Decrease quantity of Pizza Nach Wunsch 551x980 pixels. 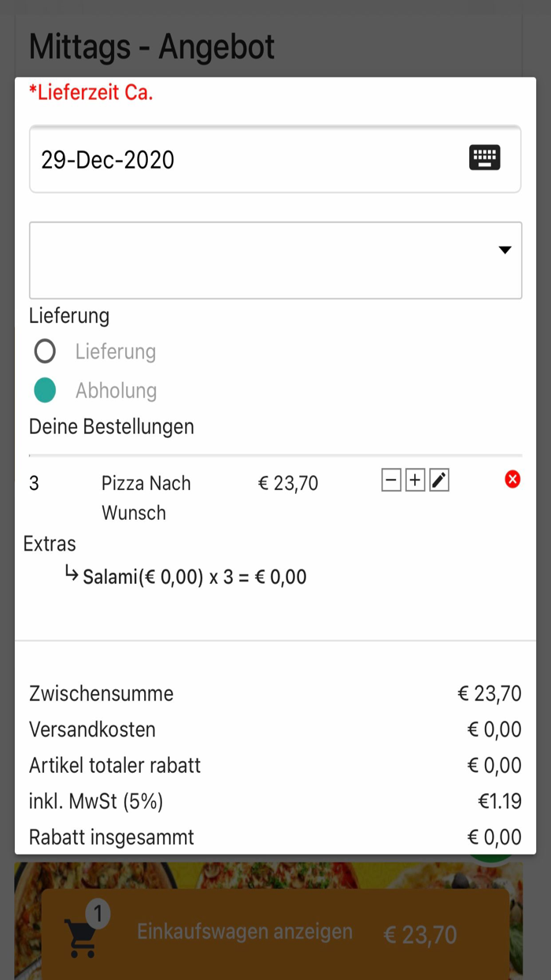pos(391,480)
